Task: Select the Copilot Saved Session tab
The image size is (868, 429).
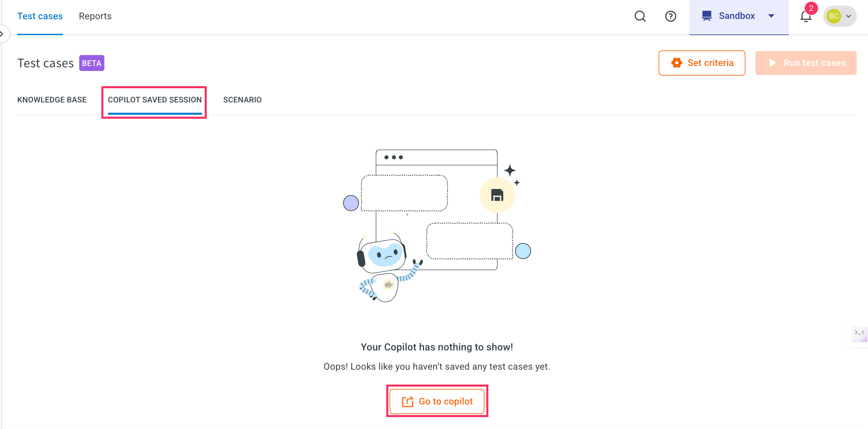Action: point(155,100)
